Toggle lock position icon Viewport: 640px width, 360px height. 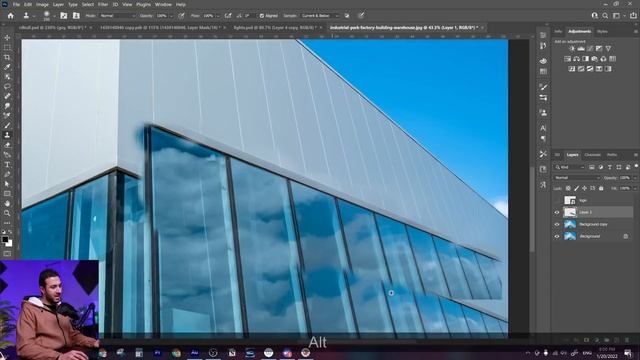click(584, 188)
